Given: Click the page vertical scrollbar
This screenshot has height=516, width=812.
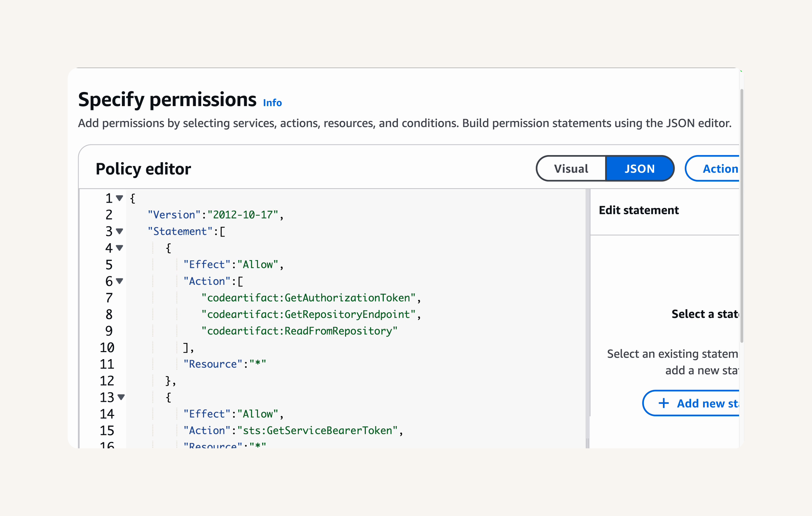Looking at the screenshot, I should (x=742, y=216).
